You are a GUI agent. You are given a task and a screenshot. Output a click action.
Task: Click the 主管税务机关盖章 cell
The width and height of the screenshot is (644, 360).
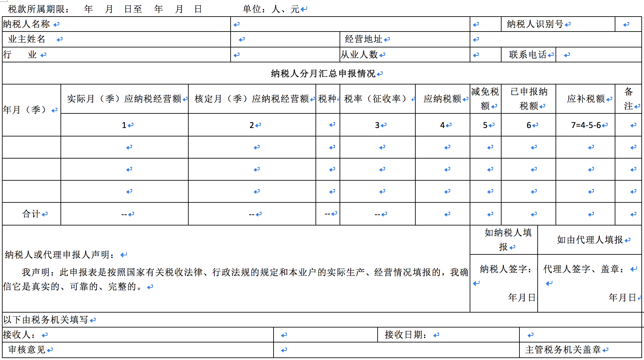(581, 350)
